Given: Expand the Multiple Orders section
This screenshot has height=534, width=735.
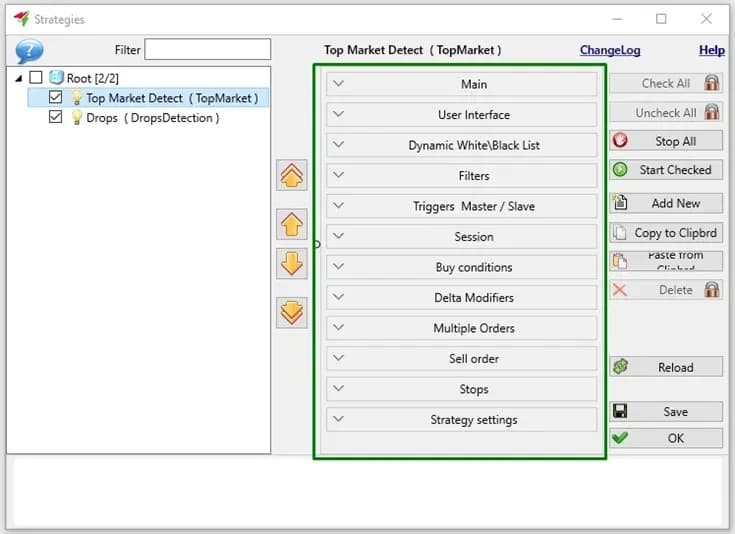Looking at the screenshot, I should tap(461, 328).
